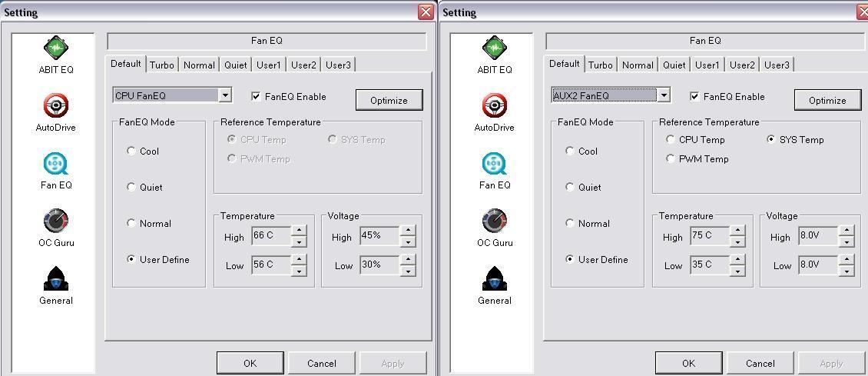Open Fan EQ icon in right window

495,163
